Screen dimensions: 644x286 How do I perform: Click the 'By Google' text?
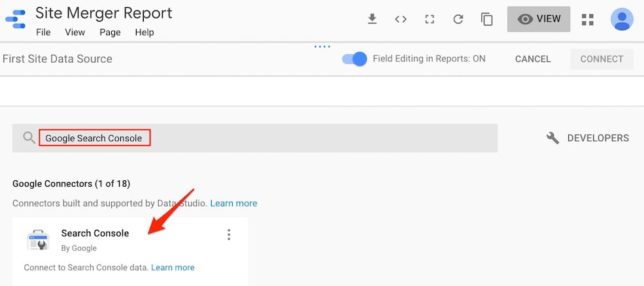79,248
